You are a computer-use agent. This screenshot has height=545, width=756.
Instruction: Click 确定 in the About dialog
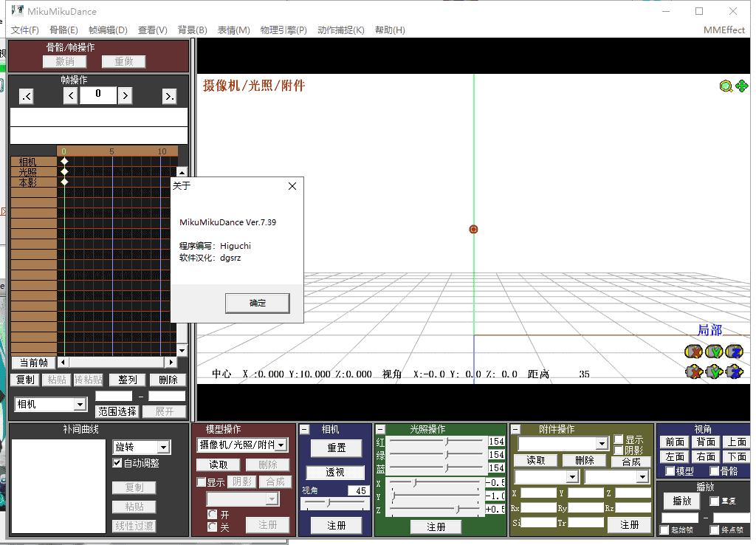(x=257, y=303)
